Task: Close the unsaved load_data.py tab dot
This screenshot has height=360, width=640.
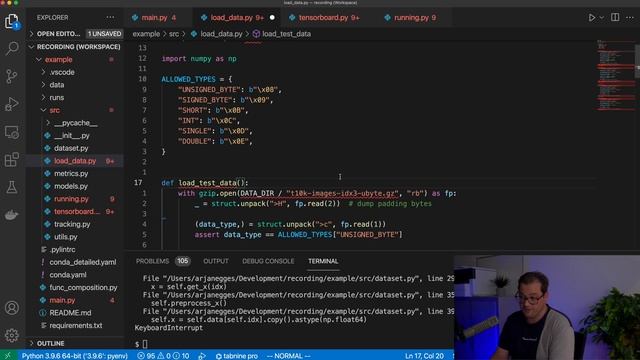Action: tap(272, 18)
